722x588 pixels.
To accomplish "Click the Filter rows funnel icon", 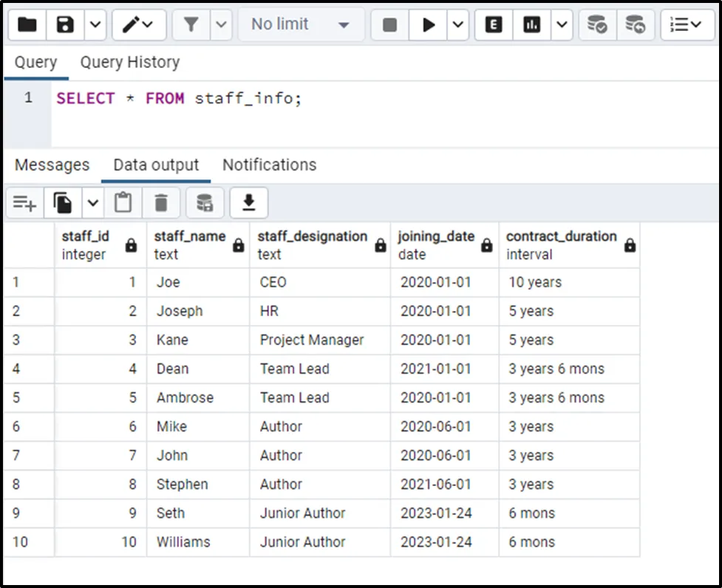I will (191, 25).
